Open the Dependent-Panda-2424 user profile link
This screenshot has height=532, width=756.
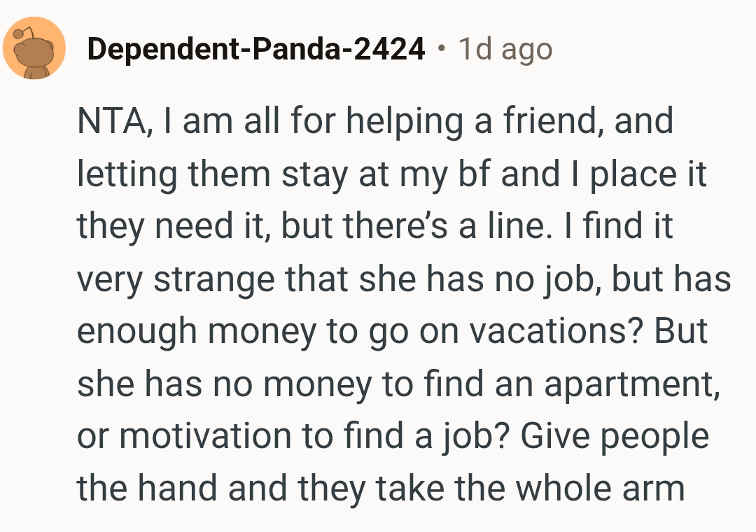[x=255, y=49]
